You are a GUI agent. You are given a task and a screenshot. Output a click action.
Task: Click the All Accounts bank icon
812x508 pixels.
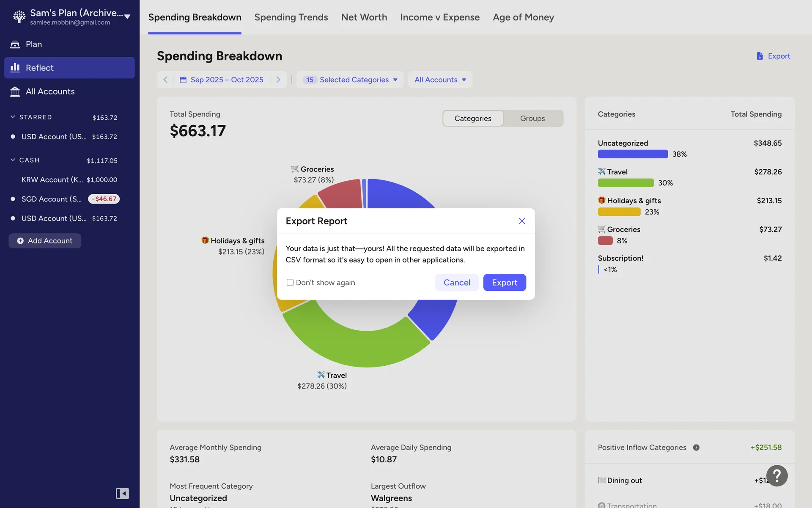(15, 91)
